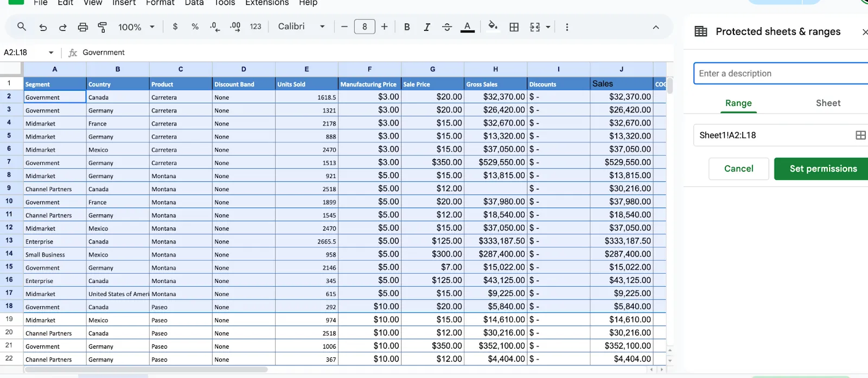Open the Help menu
Screen dimensions: 868x378
(308, 3)
